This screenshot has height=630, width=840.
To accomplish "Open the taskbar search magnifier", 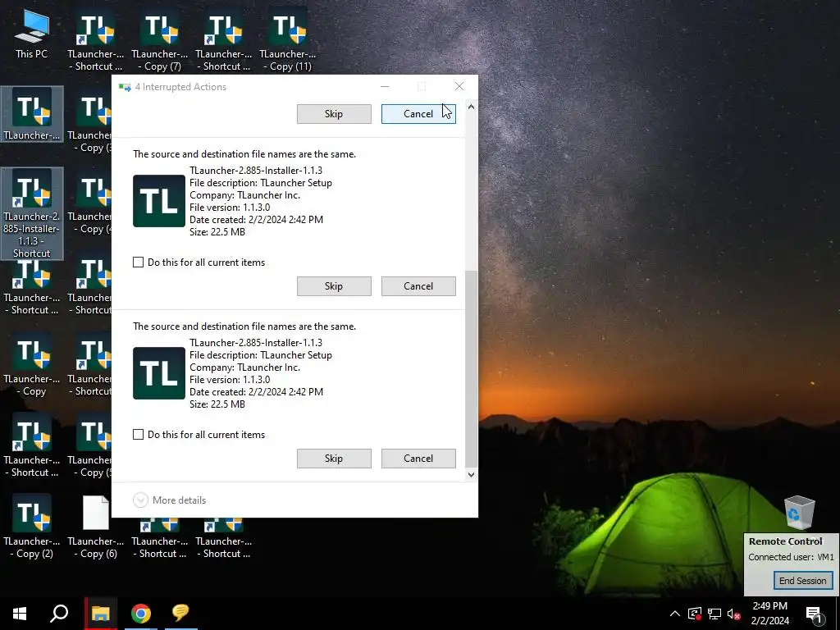I will pyautogui.click(x=59, y=614).
